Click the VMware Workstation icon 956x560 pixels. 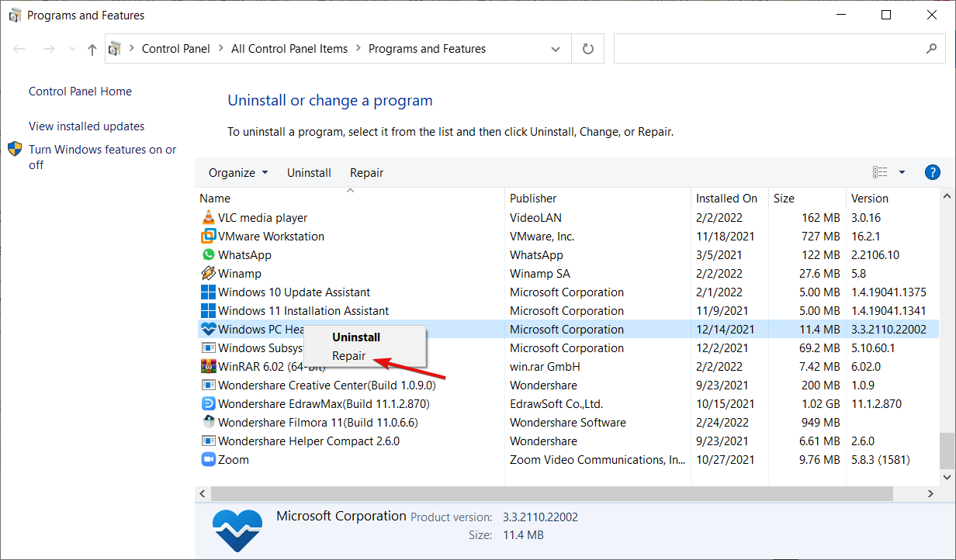click(x=208, y=237)
